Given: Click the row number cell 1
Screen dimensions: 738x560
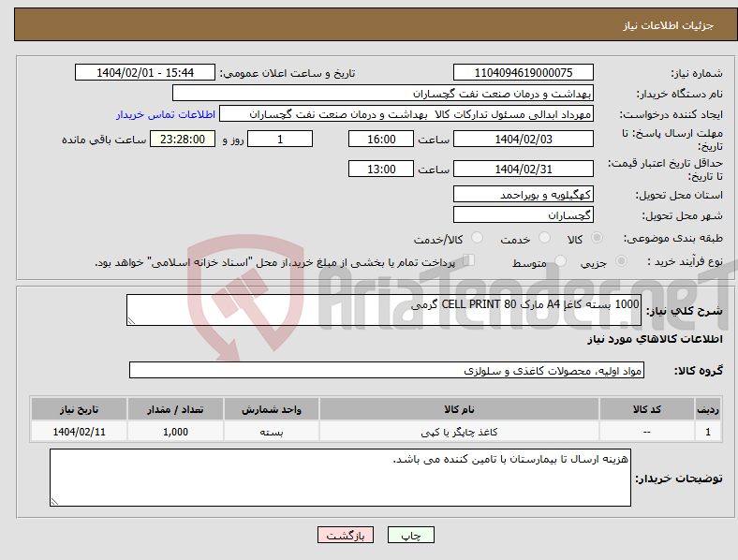Looking at the screenshot, I should tap(708, 432).
